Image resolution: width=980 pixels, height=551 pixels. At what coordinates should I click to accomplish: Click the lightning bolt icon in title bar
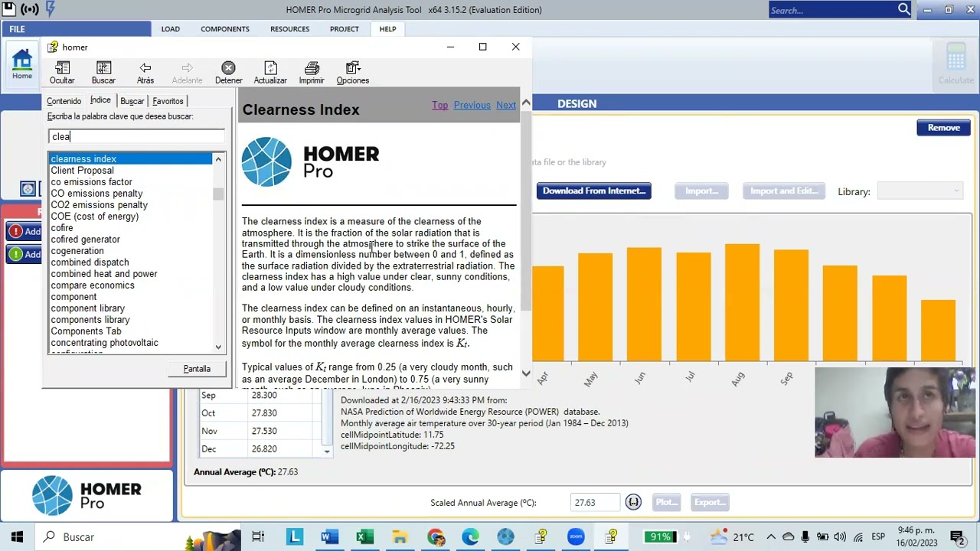pyautogui.click(x=50, y=10)
